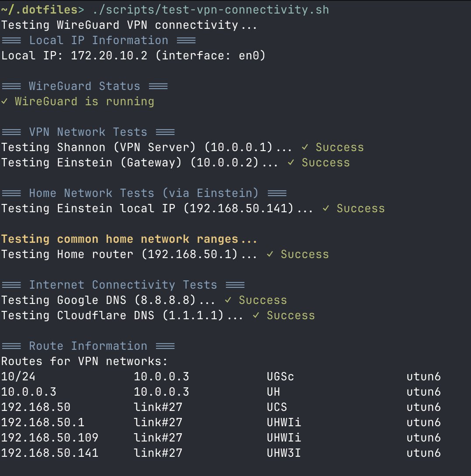Click the 'Testing Einstein local IP' text
This screenshot has width=471, height=476.
(x=88, y=208)
